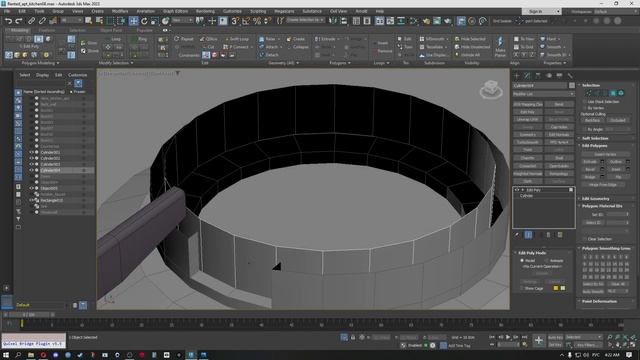
Task: Open the Customize menu
Action: coord(232,11)
